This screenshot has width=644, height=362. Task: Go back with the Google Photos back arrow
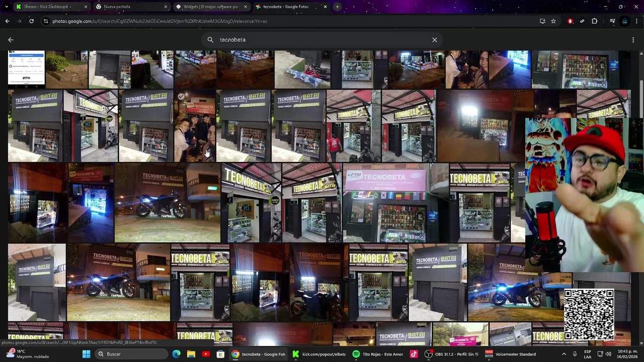click(11, 40)
